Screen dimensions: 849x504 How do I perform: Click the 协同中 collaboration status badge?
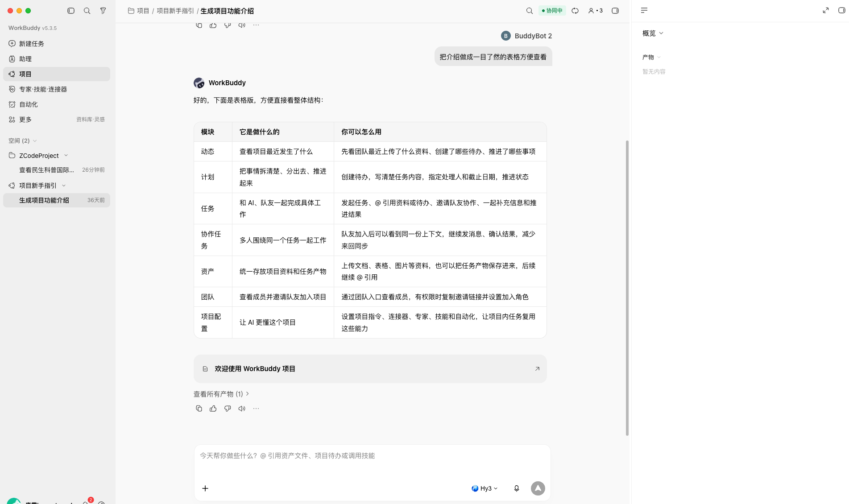pos(552,11)
